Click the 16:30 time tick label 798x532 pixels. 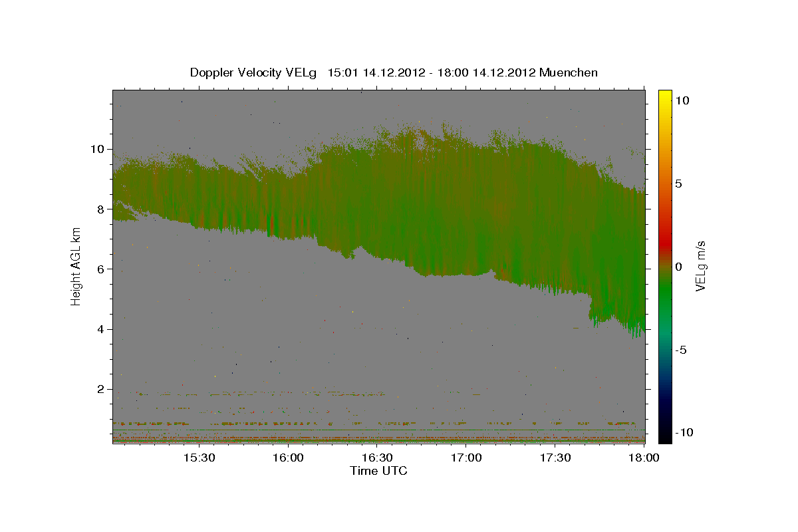point(377,458)
